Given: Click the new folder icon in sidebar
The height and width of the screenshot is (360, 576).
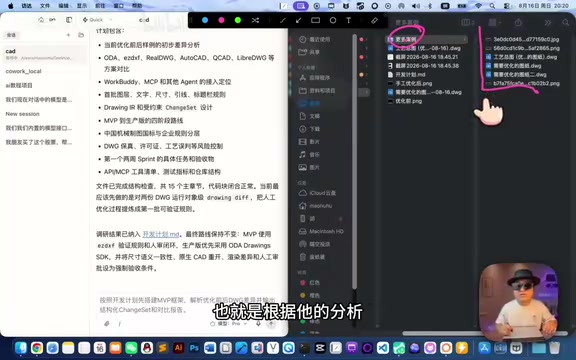Looking at the screenshot, I should tap(81, 35).
